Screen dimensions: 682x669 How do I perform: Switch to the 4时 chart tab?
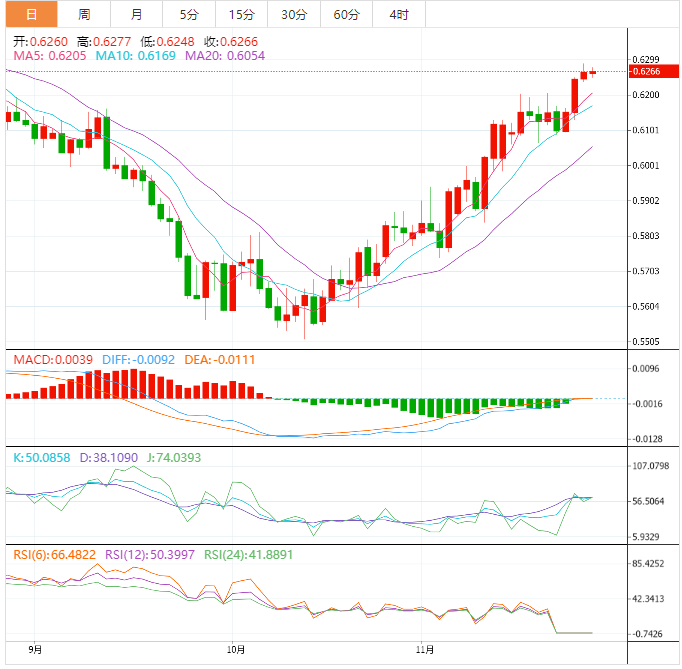point(398,14)
